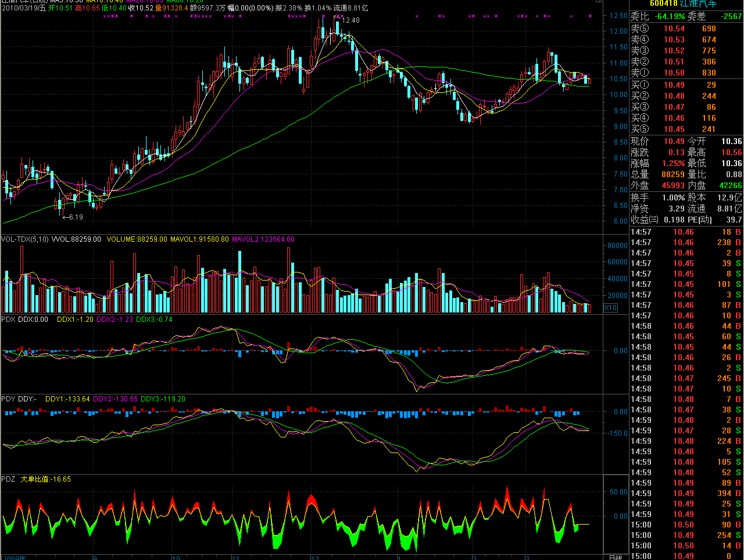Click the 卖② volume 306
Image resolution: width=744 pixels, height=560 pixels.
[709, 62]
